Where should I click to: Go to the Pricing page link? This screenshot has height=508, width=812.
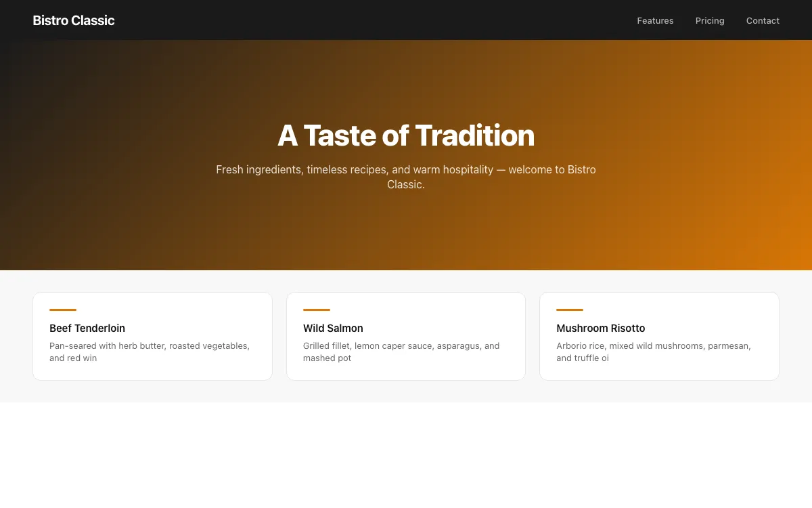[710, 20]
